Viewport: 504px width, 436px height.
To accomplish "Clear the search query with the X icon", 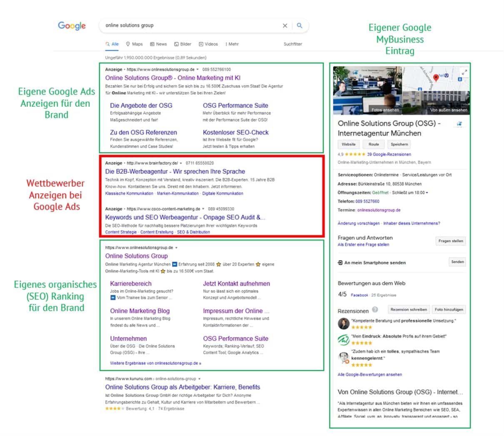I will [x=285, y=25].
